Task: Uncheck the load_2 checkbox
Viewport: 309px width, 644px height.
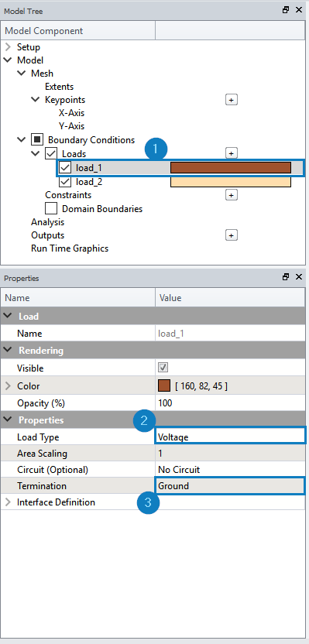Action: (x=65, y=182)
